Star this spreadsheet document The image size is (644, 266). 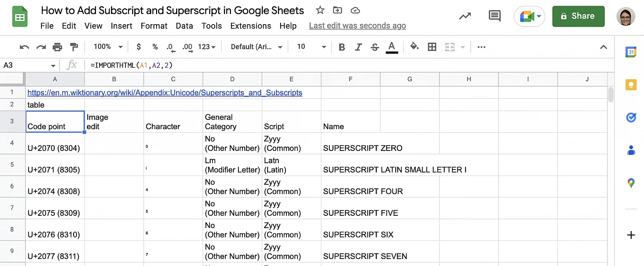click(x=320, y=10)
